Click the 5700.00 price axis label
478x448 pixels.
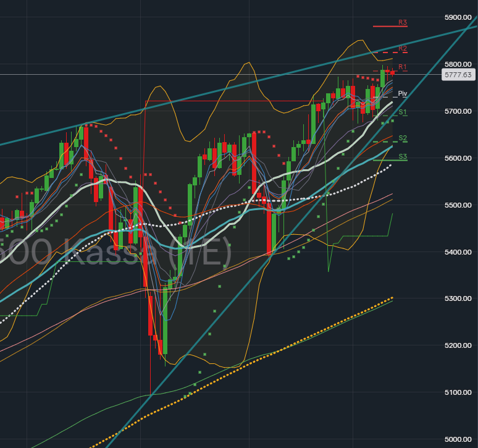[458, 111]
